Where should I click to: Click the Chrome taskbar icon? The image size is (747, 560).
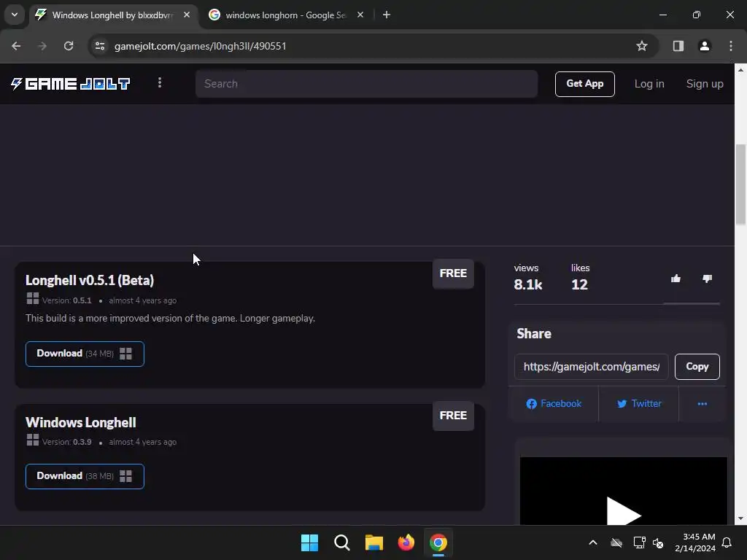[438, 542]
